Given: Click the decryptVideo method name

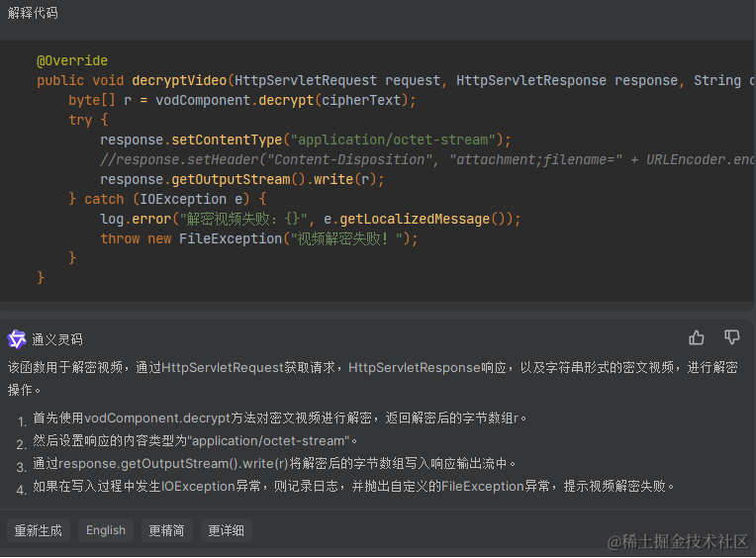Looking at the screenshot, I should [x=179, y=80].
